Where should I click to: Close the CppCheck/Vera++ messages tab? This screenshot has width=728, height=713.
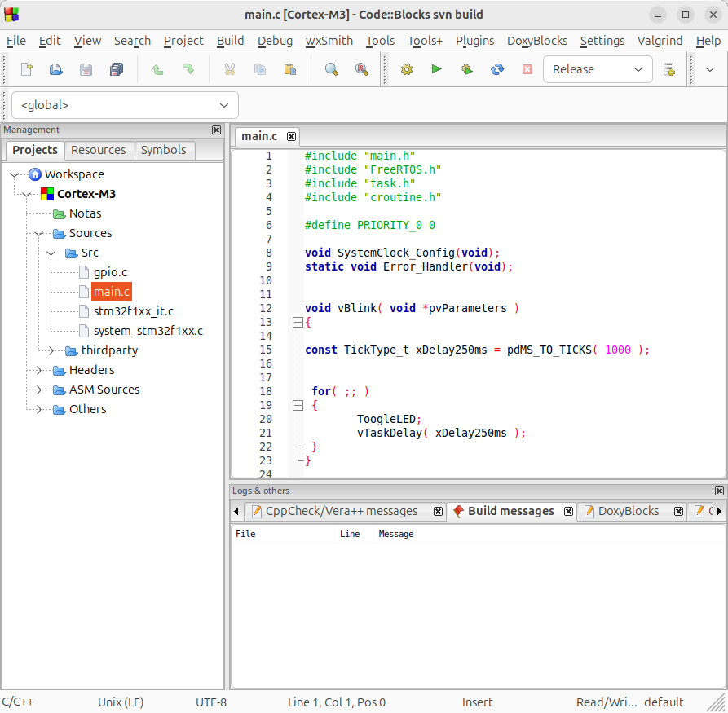[x=438, y=511]
